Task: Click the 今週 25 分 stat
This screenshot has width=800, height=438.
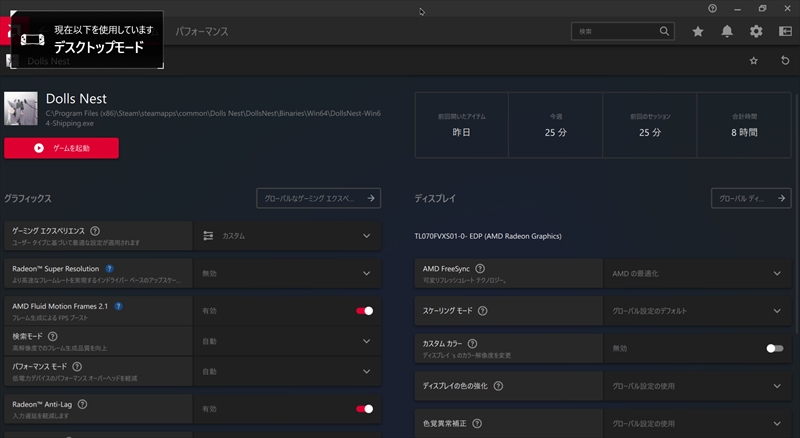Action: (x=556, y=125)
